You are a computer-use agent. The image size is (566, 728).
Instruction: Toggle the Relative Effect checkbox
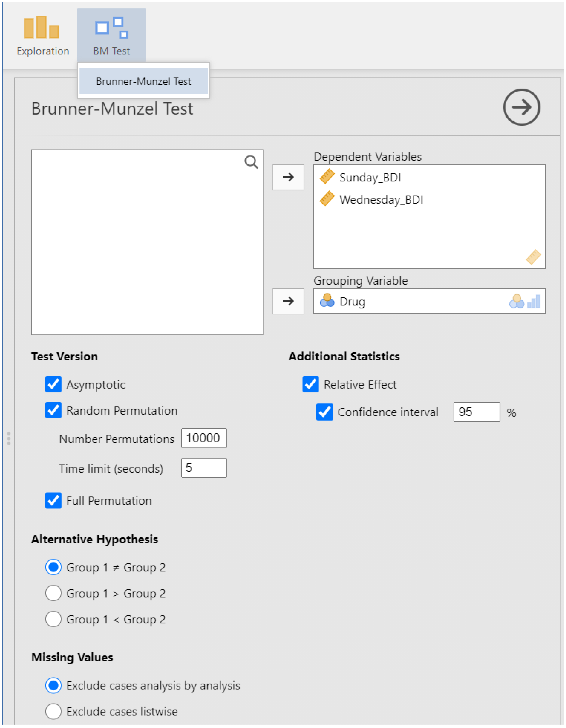click(x=310, y=384)
